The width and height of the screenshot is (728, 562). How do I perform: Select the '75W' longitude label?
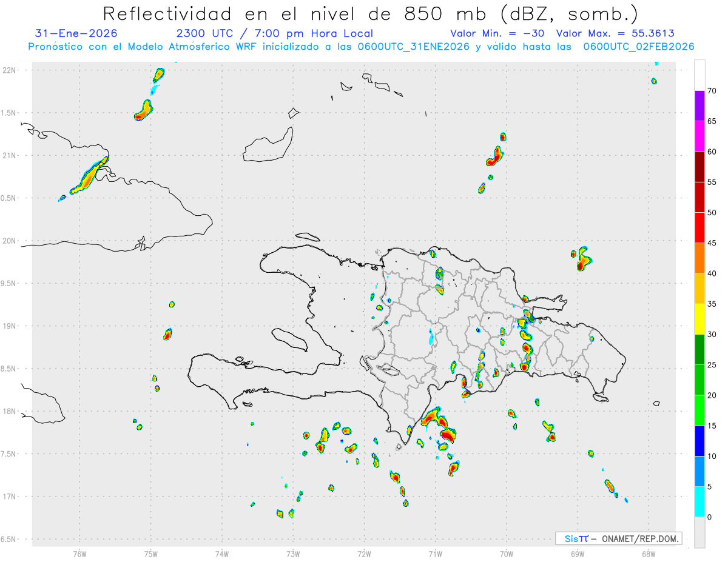(151, 554)
